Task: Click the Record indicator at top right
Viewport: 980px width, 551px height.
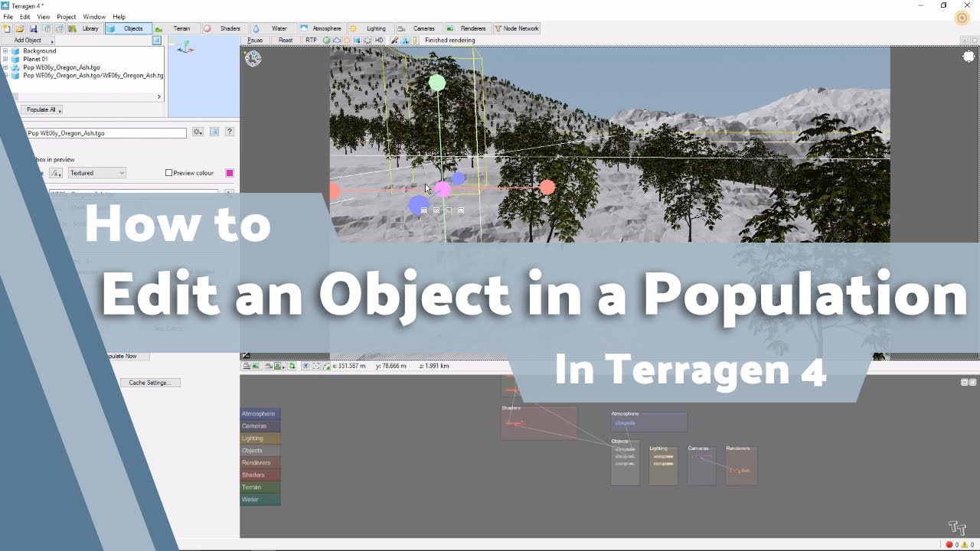Action: click(x=962, y=18)
